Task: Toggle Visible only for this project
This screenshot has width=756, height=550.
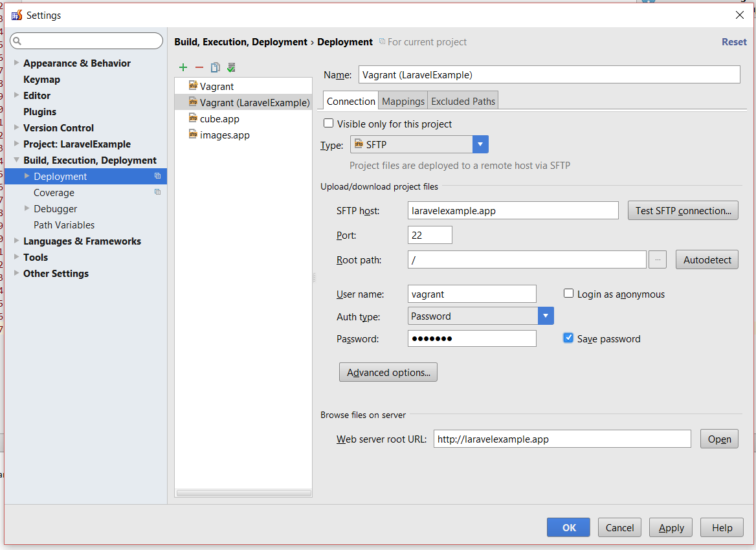Action: [328, 124]
